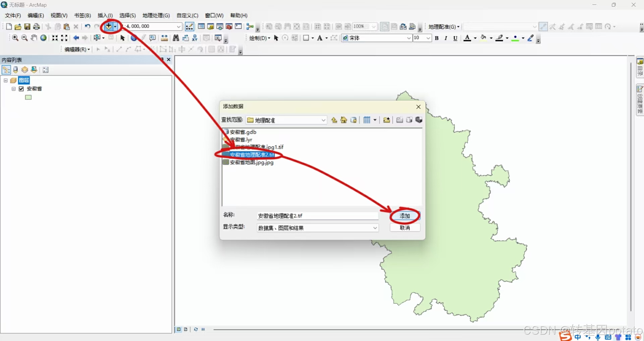Open the ArcToolbox window
Screen dimensions: 644x341
(x=229, y=27)
